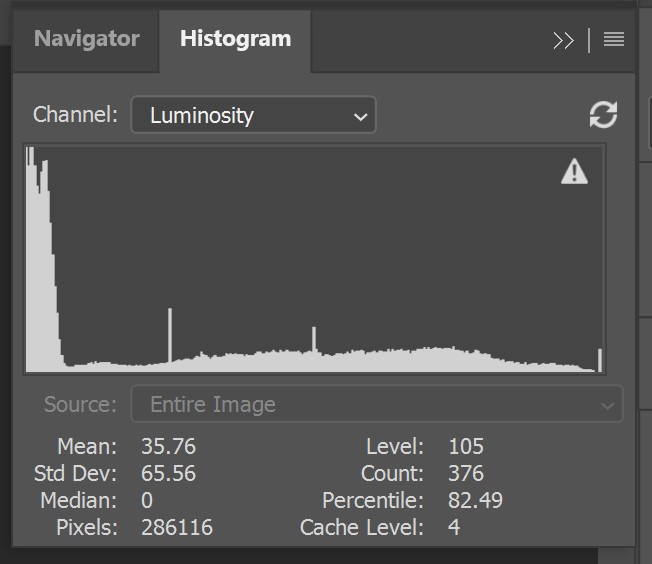Click the cached data warning triangle
Screen dimensions: 652x564
[x=574, y=172]
